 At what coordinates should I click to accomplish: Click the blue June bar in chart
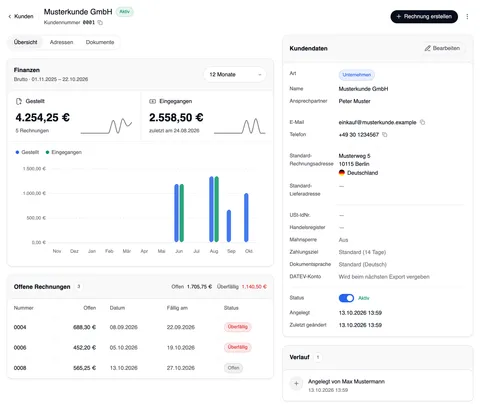(x=176, y=213)
